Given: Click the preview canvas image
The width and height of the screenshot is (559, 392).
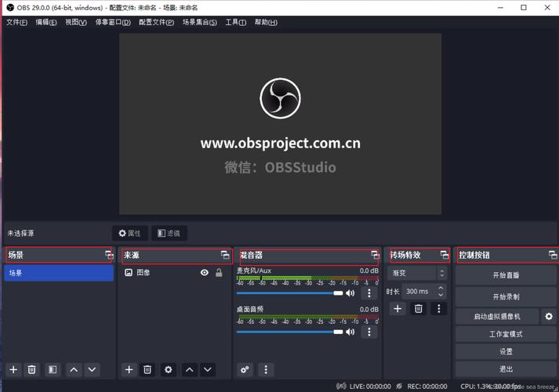Looking at the screenshot, I should tap(280, 124).
